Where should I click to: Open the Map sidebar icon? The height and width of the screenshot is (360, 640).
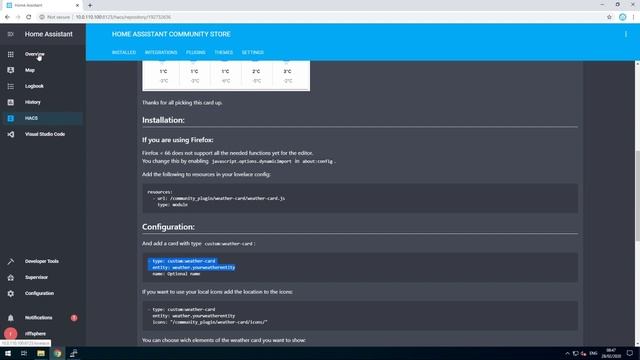click(x=11, y=70)
